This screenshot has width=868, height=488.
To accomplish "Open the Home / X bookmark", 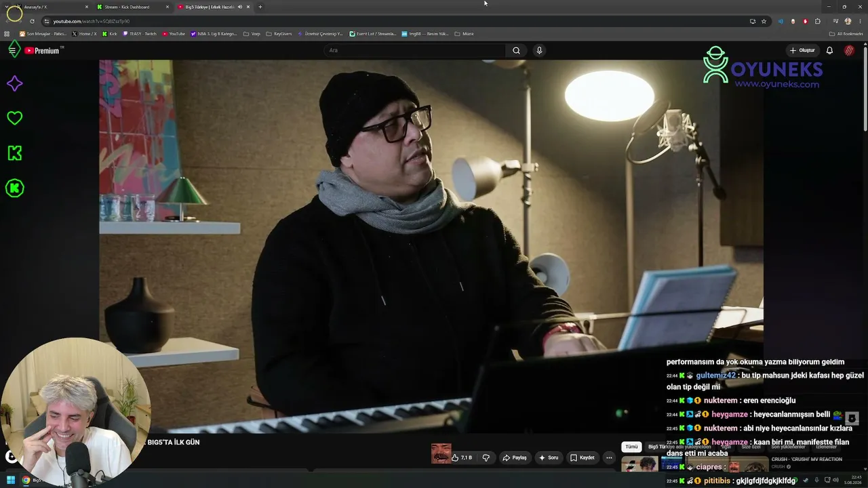I will click(84, 33).
